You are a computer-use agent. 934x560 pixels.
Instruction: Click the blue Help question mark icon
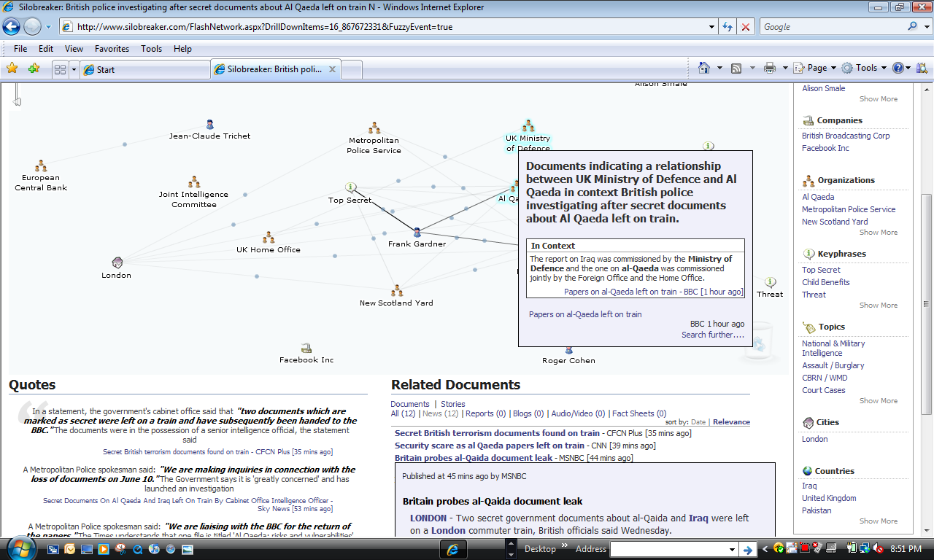(898, 68)
